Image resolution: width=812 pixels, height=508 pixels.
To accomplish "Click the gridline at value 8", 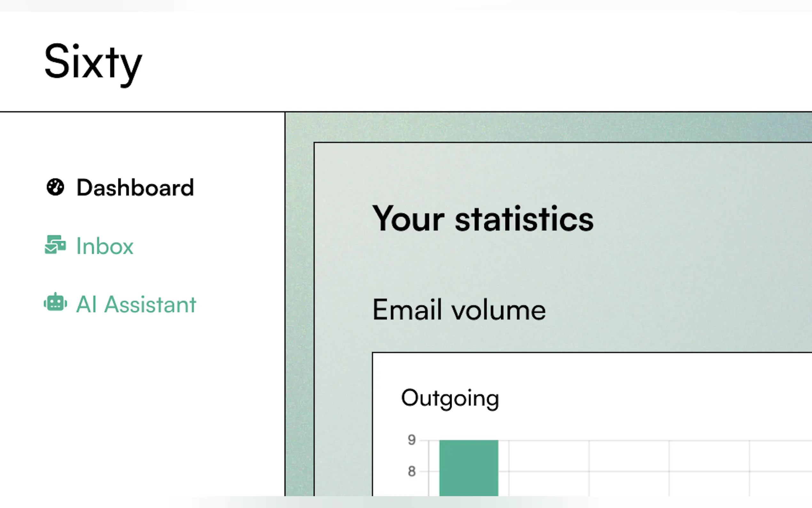I will [628, 472].
